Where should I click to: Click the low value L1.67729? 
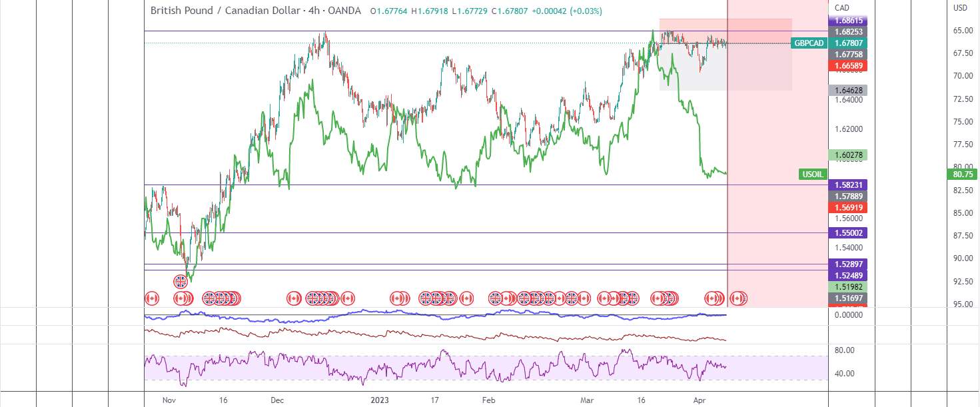pos(470,11)
